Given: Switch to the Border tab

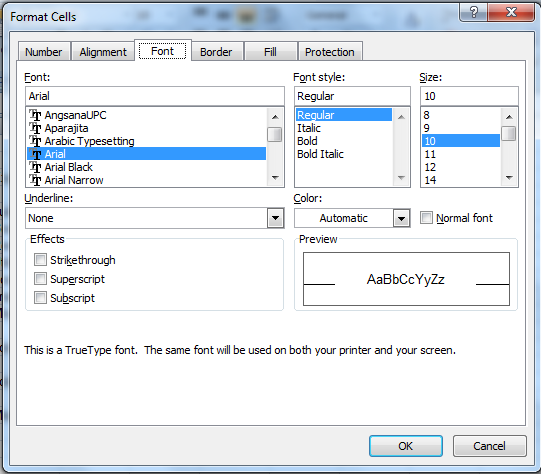Looking at the screenshot, I should [216, 52].
